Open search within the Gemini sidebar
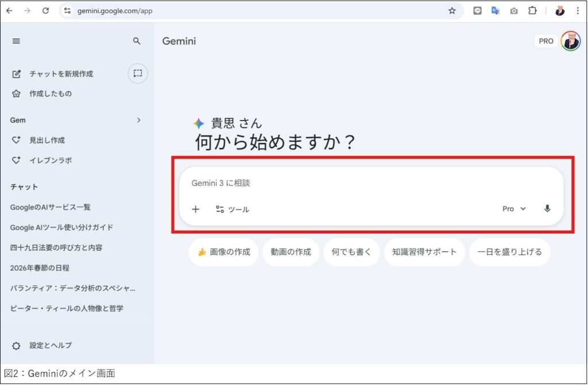 click(137, 41)
